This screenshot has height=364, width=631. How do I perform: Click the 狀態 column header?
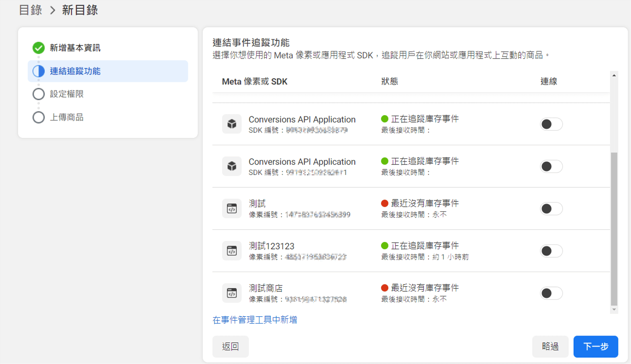390,81
